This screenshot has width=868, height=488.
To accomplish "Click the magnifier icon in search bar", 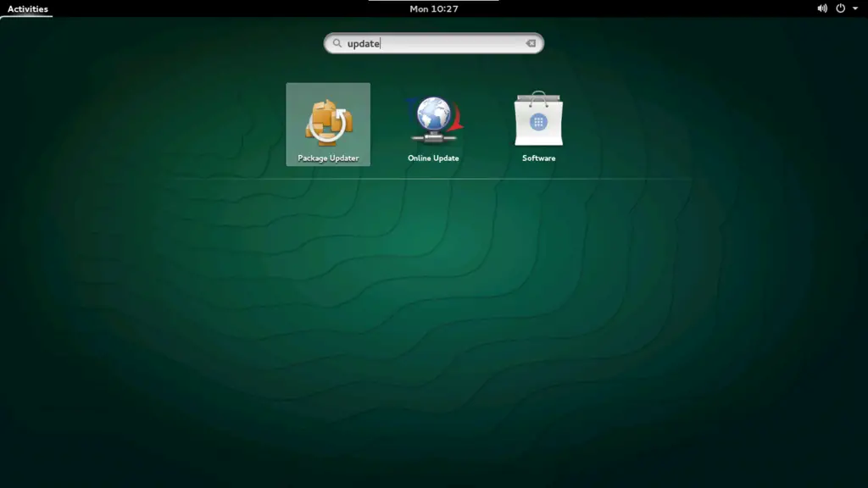I will (337, 43).
